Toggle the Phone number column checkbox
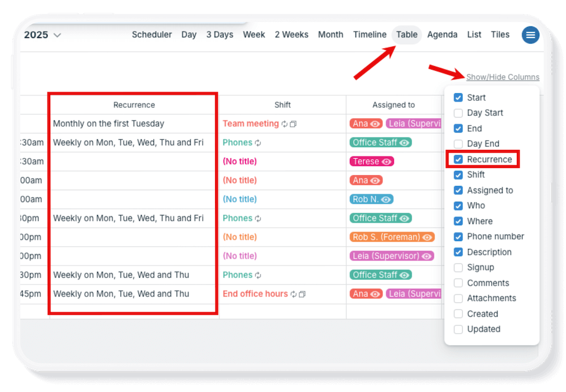This screenshot has width=566, height=392. pyautogui.click(x=458, y=236)
